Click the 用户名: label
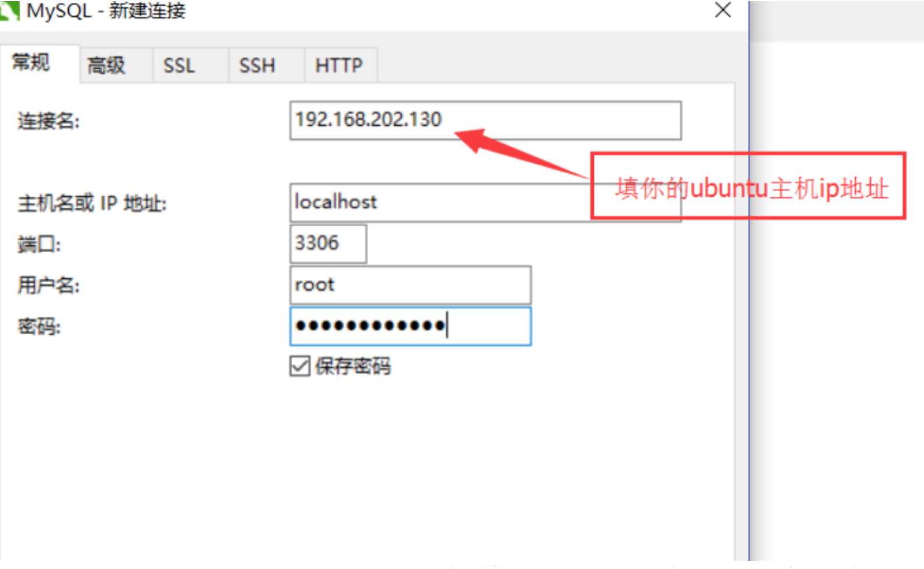This screenshot has width=924, height=569. pyautogui.click(x=48, y=286)
